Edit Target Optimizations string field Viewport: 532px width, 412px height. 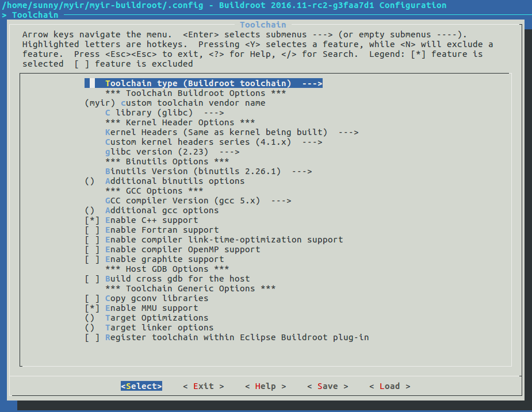point(147,318)
